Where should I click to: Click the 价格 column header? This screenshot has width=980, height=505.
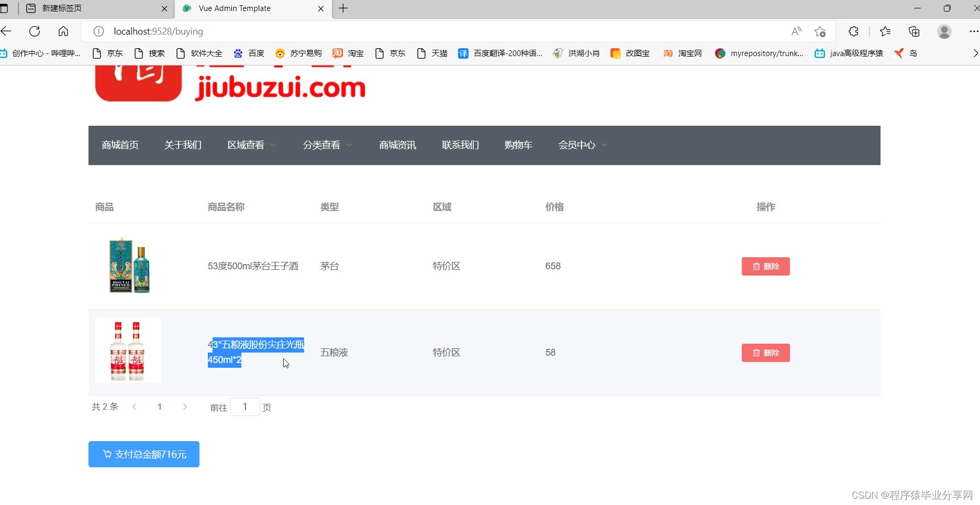[x=554, y=207]
